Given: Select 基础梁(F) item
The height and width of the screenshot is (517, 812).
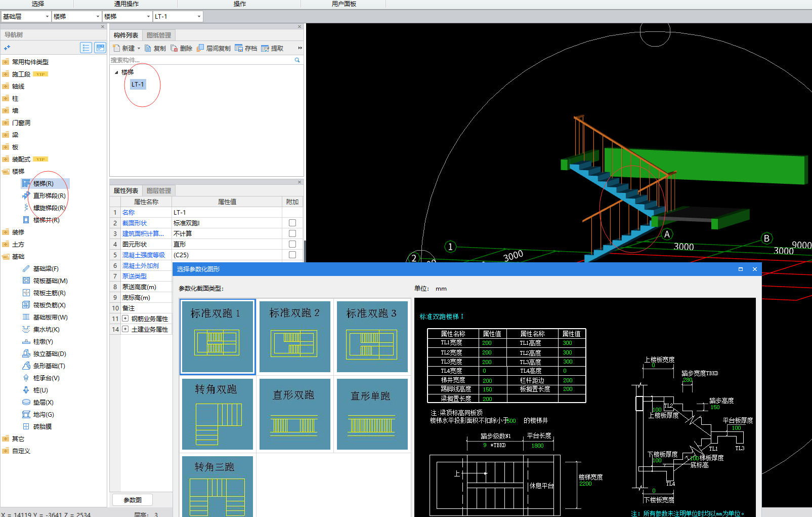Looking at the screenshot, I should point(46,268).
